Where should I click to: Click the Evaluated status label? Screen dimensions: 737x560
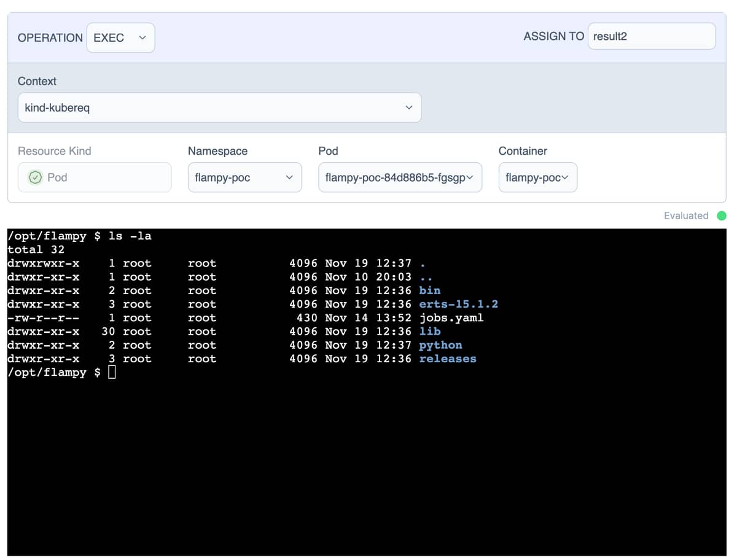click(685, 216)
